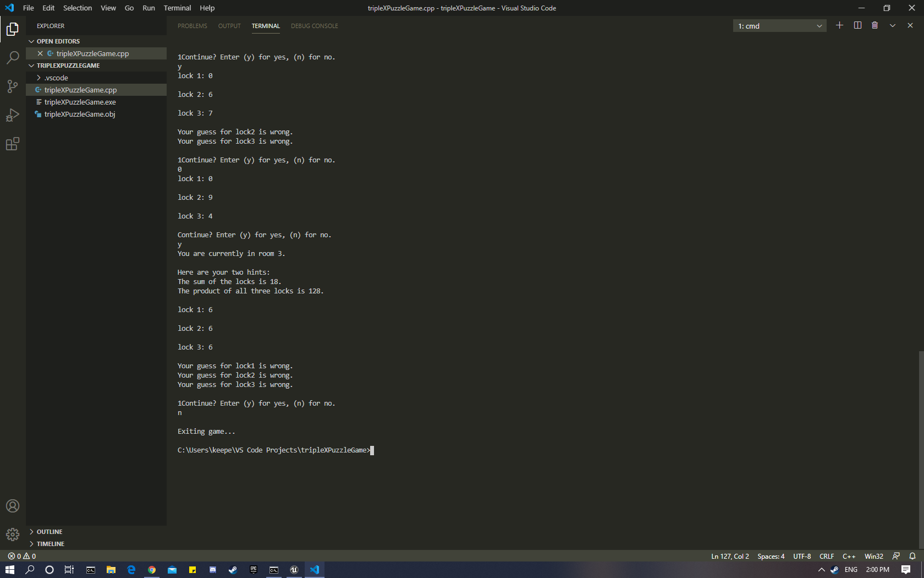Open the Windows Start menu
The image size is (924, 578).
[10, 570]
